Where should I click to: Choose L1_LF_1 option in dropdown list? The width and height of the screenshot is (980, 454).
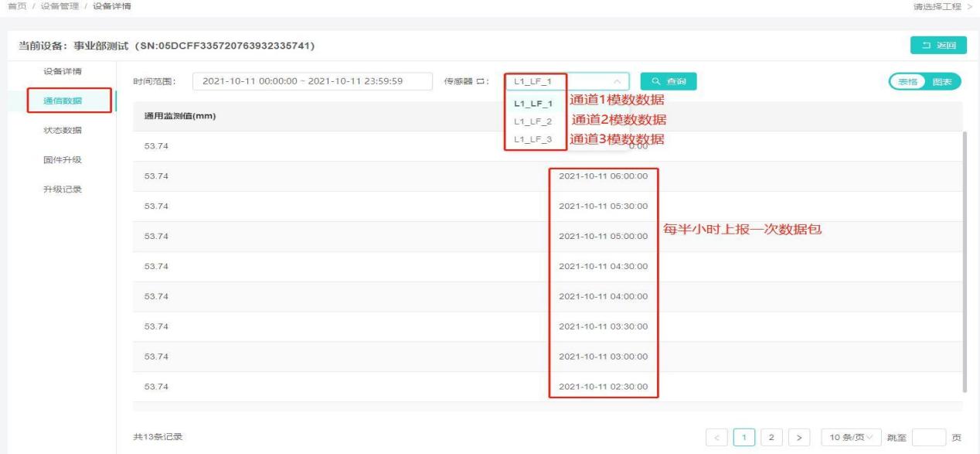tap(533, 103)
